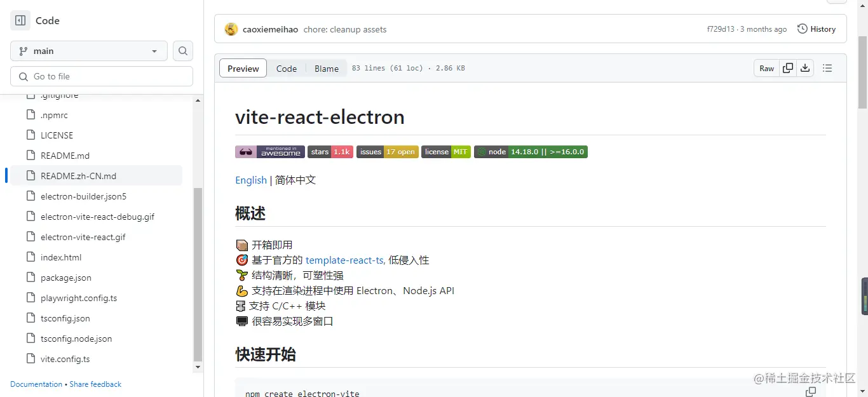Open the template-react-ts link
The height and width of the screenshot is (397, 868).
[344, 260]
